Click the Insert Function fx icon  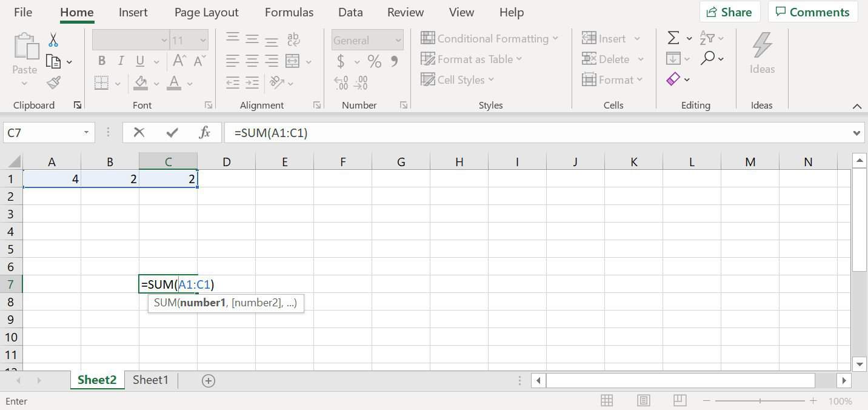click(204, 132)
